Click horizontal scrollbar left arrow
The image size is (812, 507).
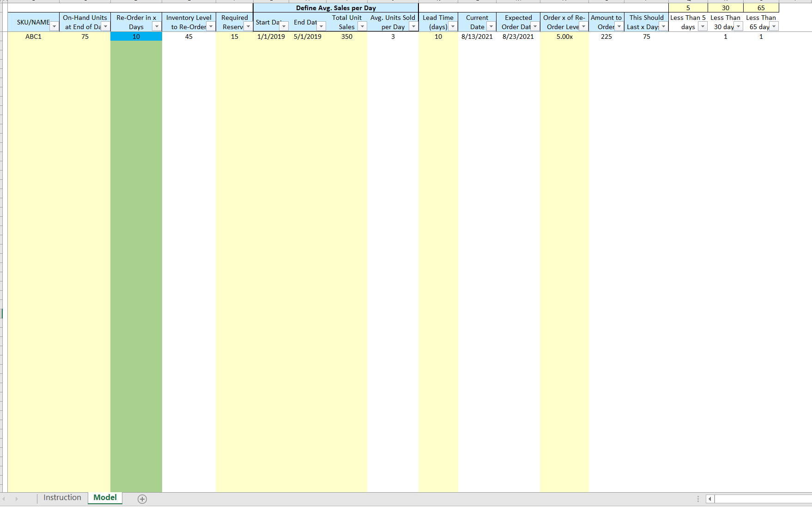pyautogui.click(x=710, y=499)
